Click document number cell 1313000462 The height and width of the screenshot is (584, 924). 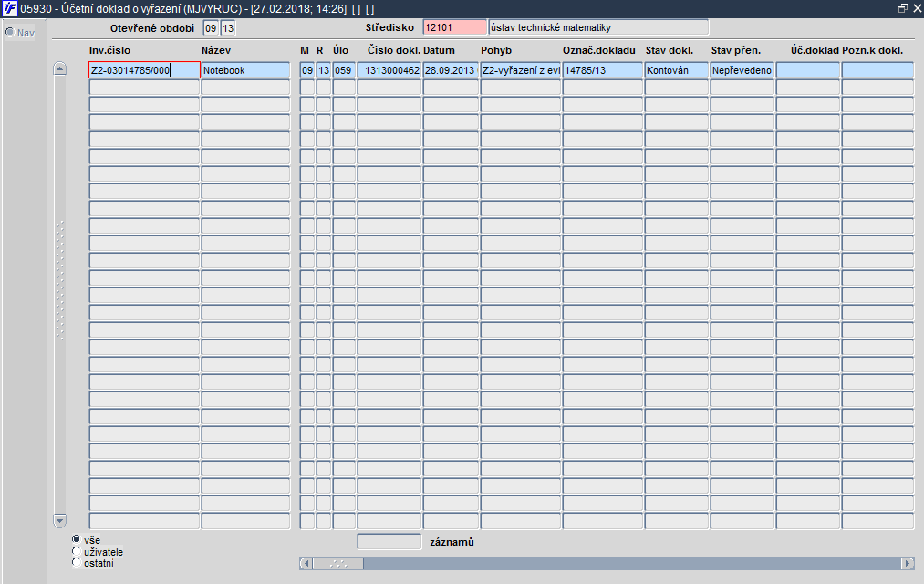click(389, 70)
